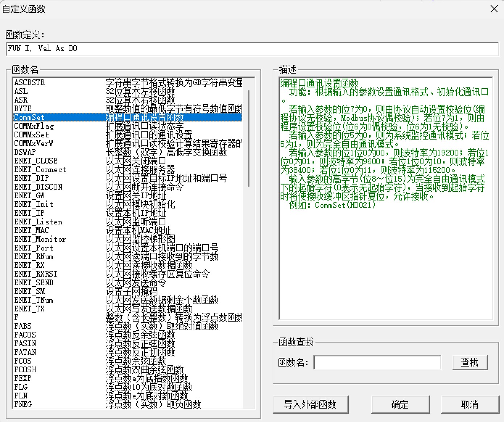Select the ENET_SEND function row
Image resolution: width=504 pixels, height=422 pixels.
click(x=128, y=283)
